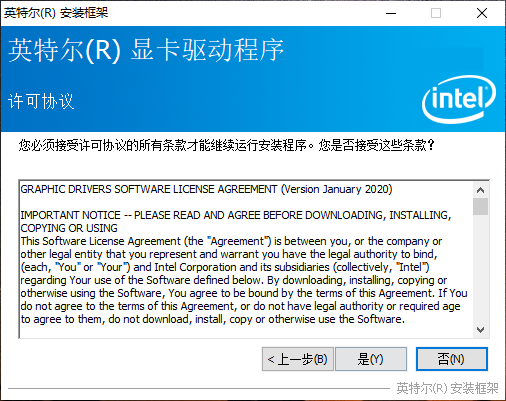The width and height of the screenshot is (506, 401).
Task: Go back using the 上一步(B) button
Action: (298, 359)
